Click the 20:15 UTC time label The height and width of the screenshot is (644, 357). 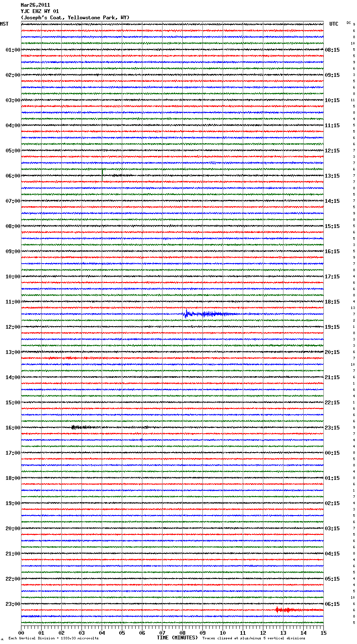coord(332,352)
